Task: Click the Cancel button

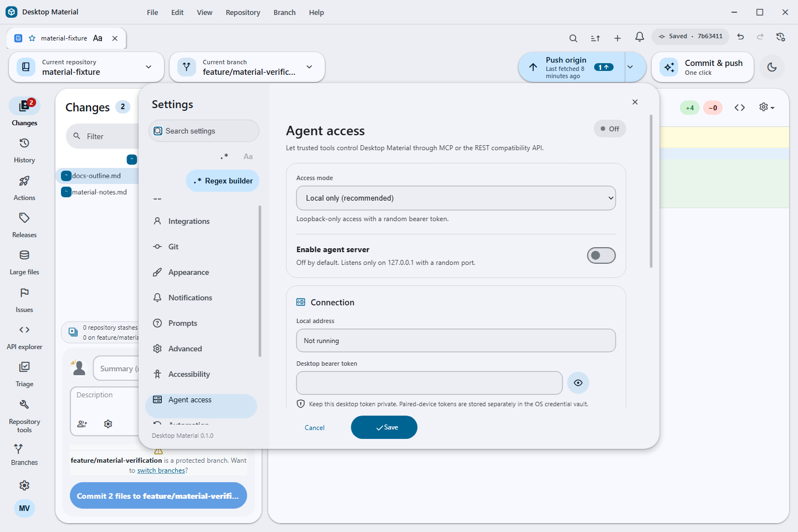Action: (x=315, y=427)
